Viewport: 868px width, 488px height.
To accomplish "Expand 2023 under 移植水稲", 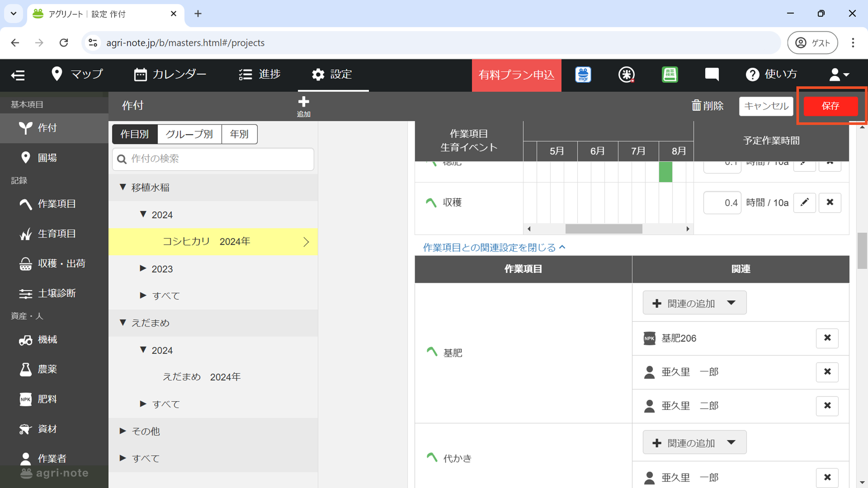I will [x=143, y=269].
